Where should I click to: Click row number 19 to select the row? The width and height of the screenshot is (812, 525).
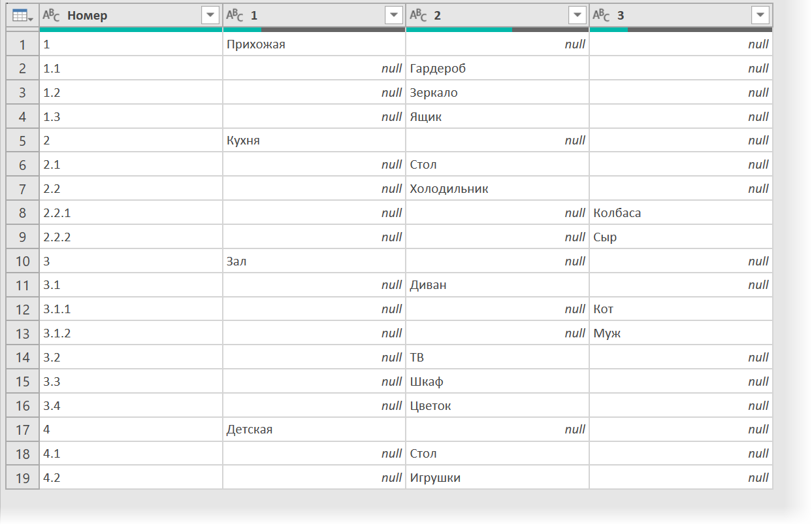pyautogui.click(x=22, y=477)
